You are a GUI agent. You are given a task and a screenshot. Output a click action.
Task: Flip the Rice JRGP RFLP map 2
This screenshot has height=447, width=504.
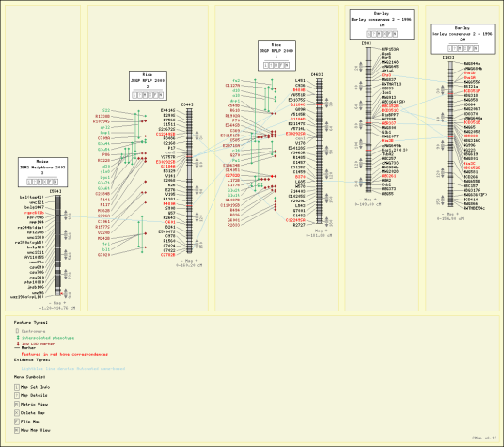click(155, 95)
